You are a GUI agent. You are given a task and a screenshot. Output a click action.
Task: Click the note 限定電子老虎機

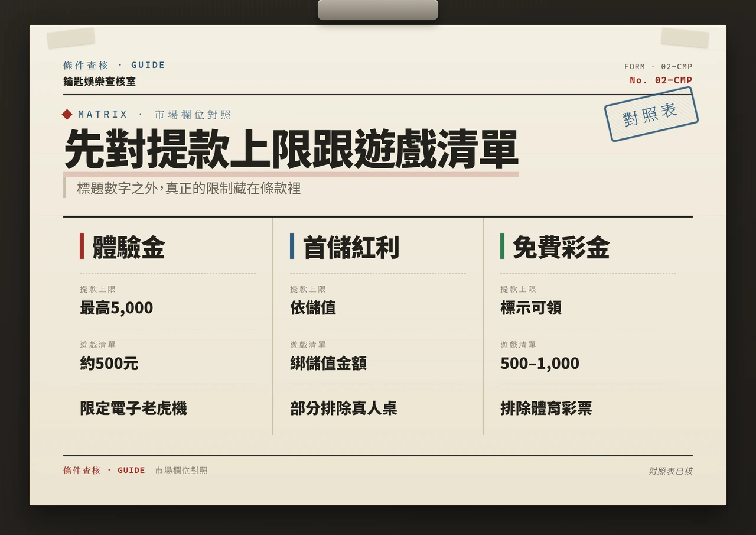(x=133, y=408)
